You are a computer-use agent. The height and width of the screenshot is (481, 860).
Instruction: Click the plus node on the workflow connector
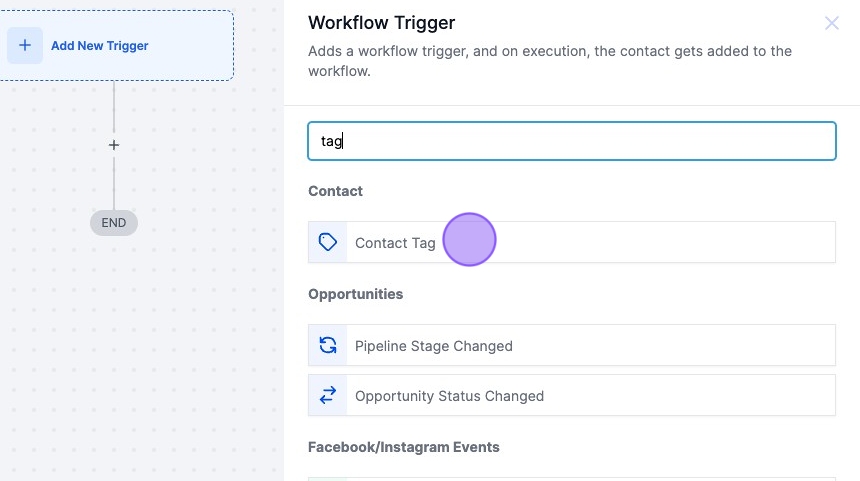pyautogui.click(x=114, y=145)
